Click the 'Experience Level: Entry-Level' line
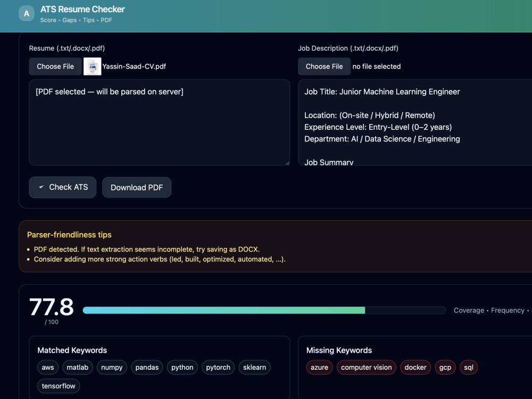Image resolution: width=532 pixels, height=399 pixels. 378,127
